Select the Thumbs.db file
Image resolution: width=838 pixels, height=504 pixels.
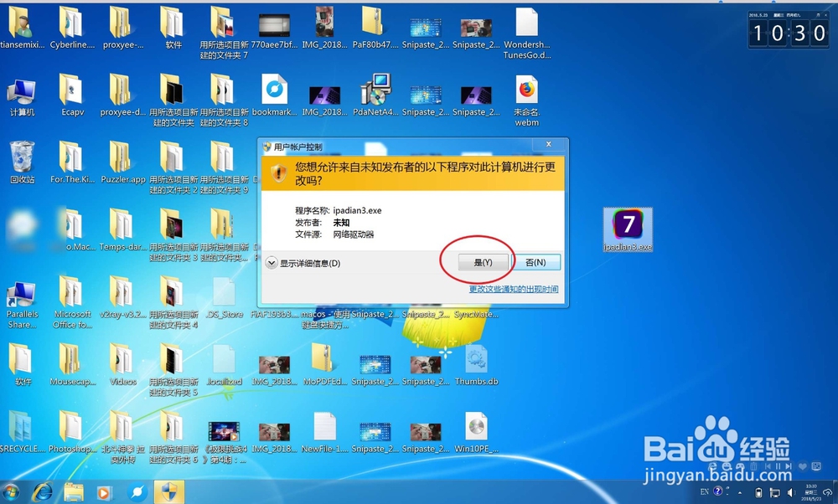click(476, 365)
